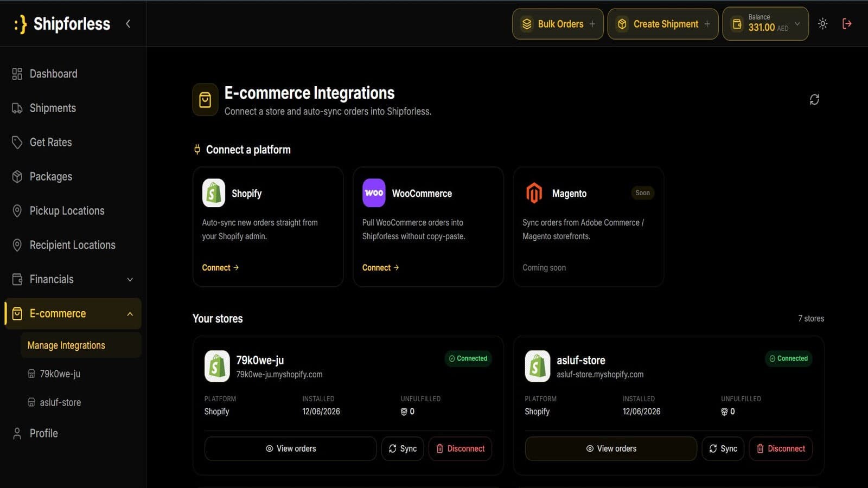Open the Balance dropdown
868x488 pixels.
pos(765,24)
